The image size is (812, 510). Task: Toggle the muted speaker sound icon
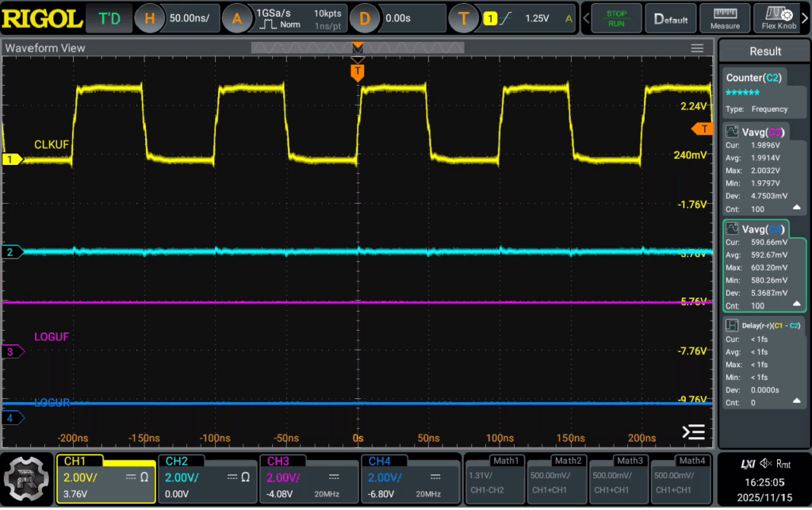pos(765,464)
